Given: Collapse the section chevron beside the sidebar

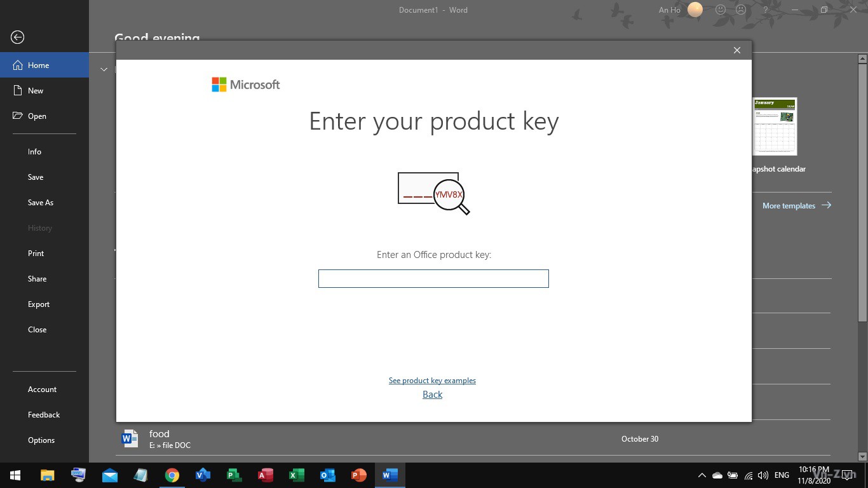Looking at the screenshot, I should [x=104, y=69].
